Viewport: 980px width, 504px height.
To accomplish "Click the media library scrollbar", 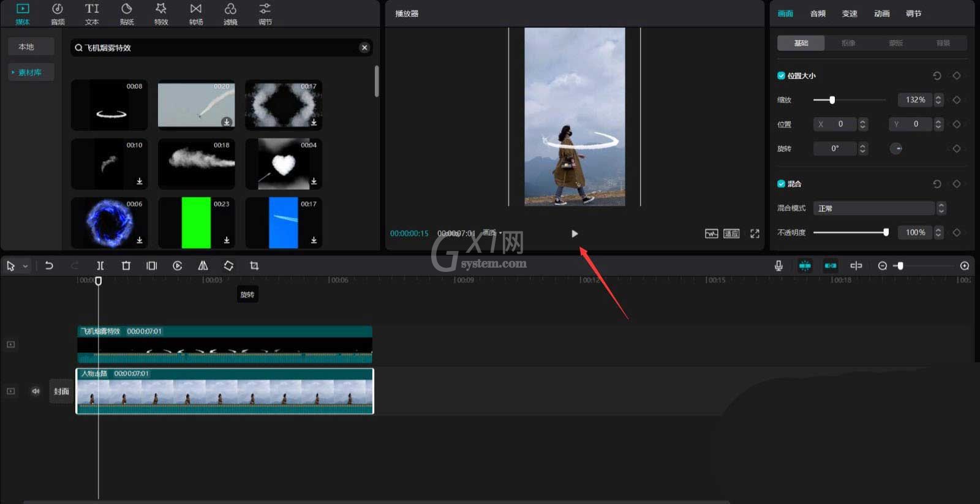I will click(x=376, y=81).
